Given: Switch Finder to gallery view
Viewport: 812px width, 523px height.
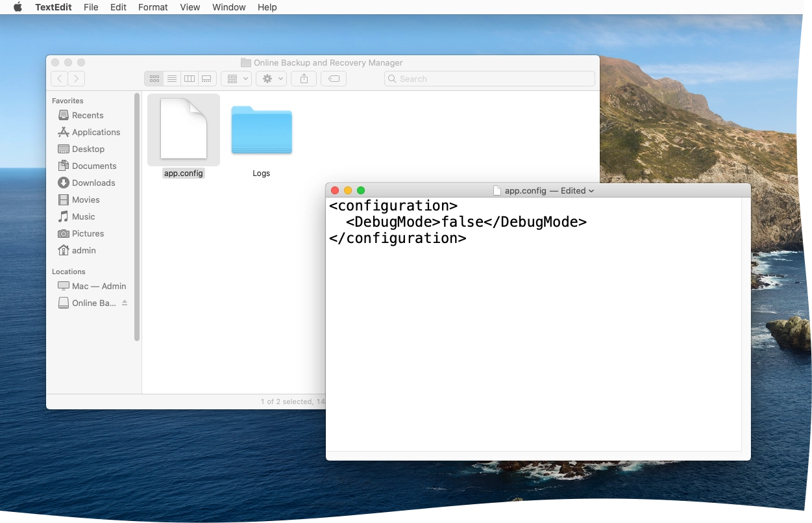Looking at the screenshot, I should 207,79.
